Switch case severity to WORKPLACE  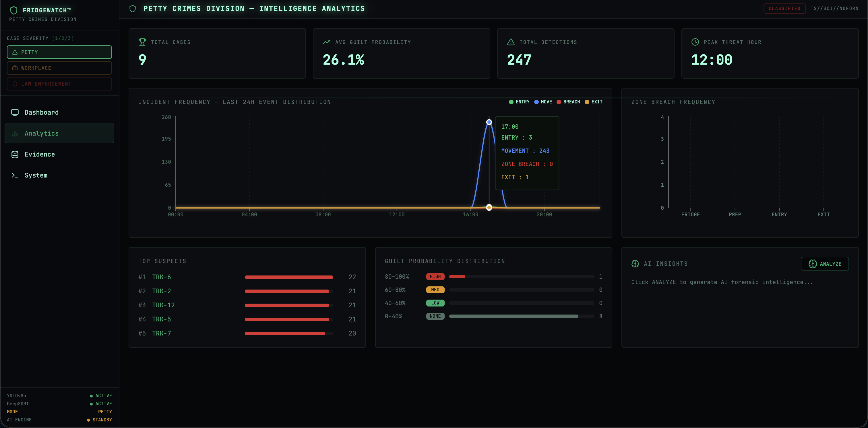59,68
